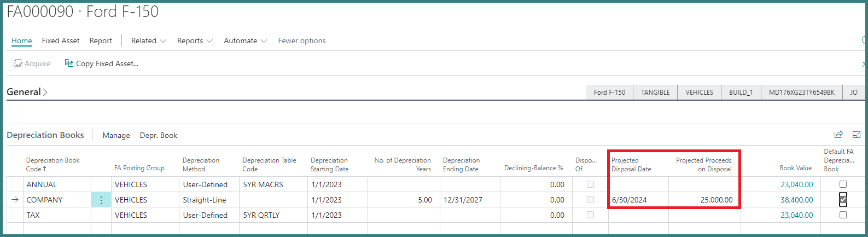Open TAX book value link 23,040.00
868x237 pixels.
(x=796, y=215)
